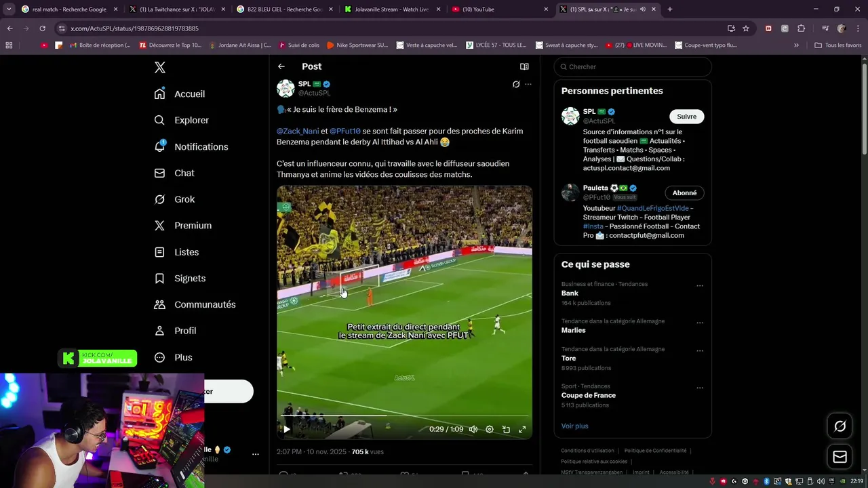The width and height of the screenshot is (868, 488).
Task: Open Grok from the sidebar
Action: (174, 199)
